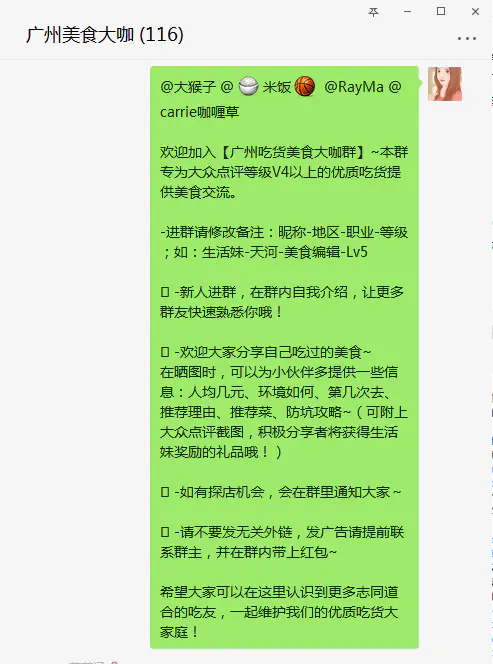
Task: Maximize the chat window
Action: 441,11
